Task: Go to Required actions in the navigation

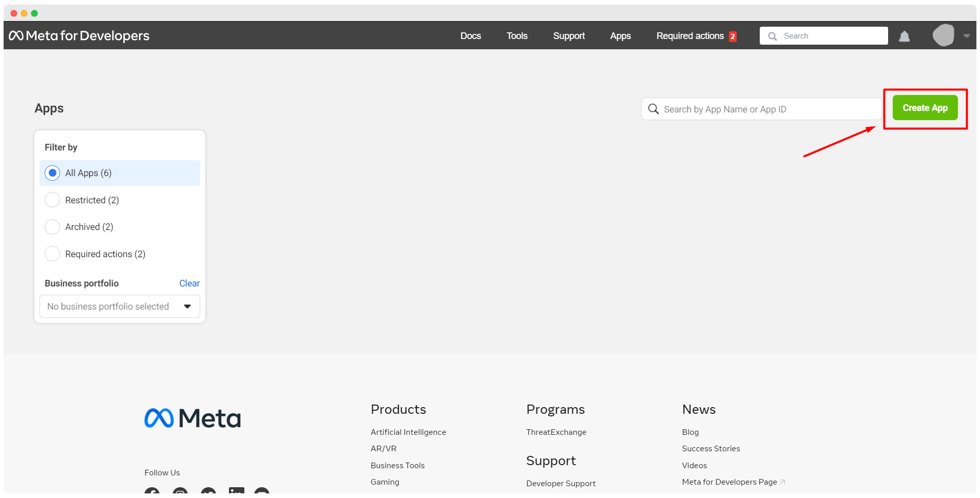Action: point(690,35)
